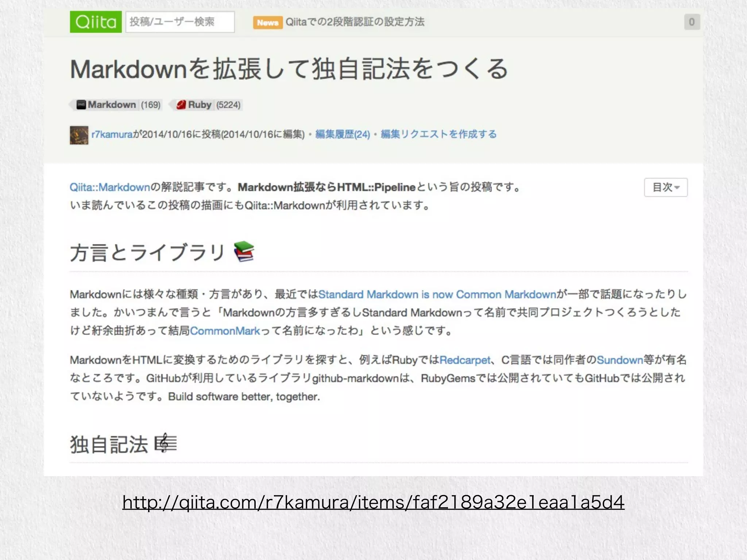
Task: Click the Markdownを拡張して独自記法をつくる article title
Action: pos(289,69)
